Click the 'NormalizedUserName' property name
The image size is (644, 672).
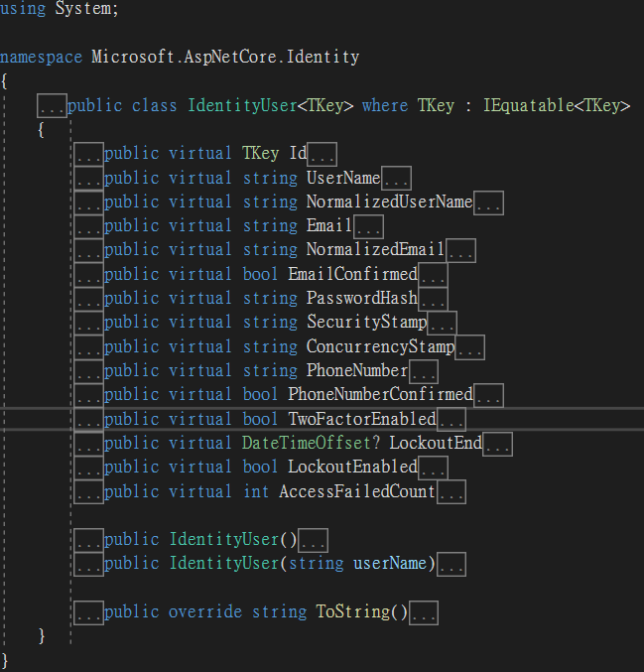click(x=390, y=202)
